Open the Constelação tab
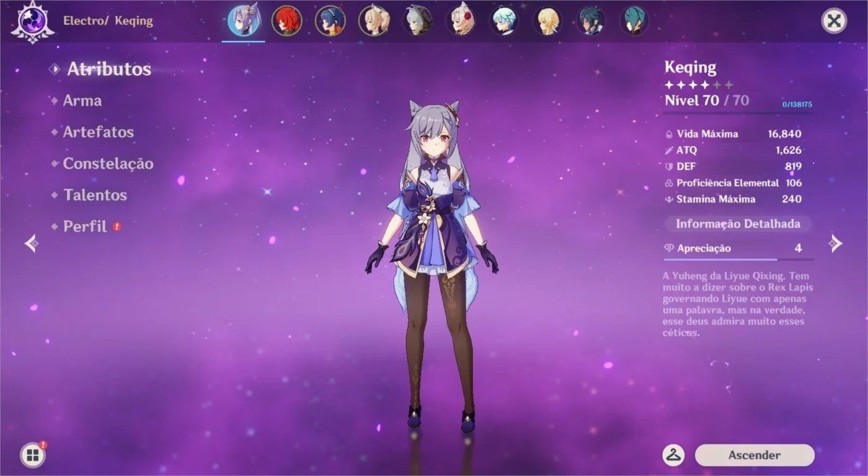868x476 pixels. [x=108, y=164]
